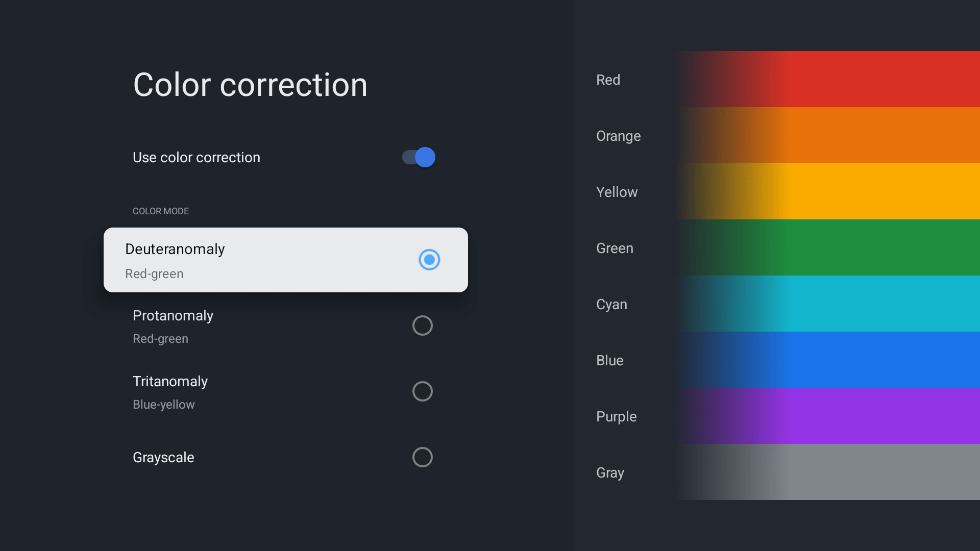The width and height of the screenshot is (980, 551).
Task: Enable the Grayscale radio button
Action: point(423,457)
